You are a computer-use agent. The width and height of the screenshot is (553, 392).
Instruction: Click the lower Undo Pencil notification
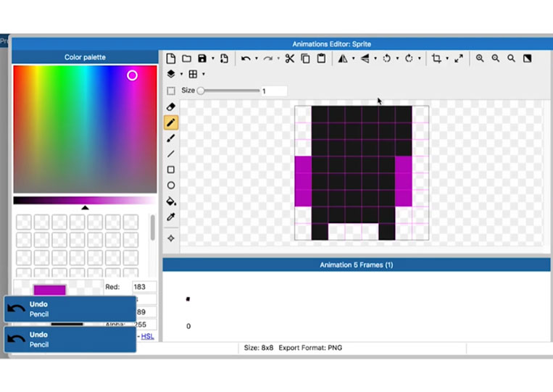pyautogui.click(x=70, y=340)
